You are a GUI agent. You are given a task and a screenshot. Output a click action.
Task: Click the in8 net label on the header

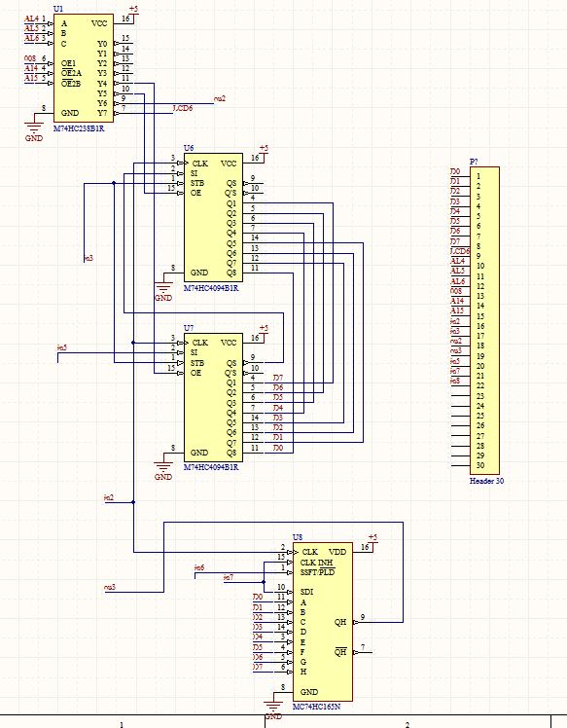pos(455,381)
